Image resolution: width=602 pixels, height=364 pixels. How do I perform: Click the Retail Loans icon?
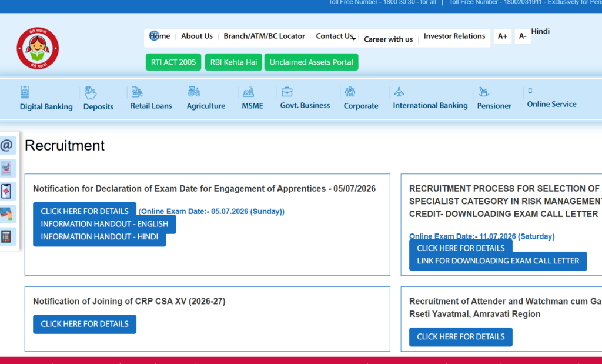click(x=136, y=92)
